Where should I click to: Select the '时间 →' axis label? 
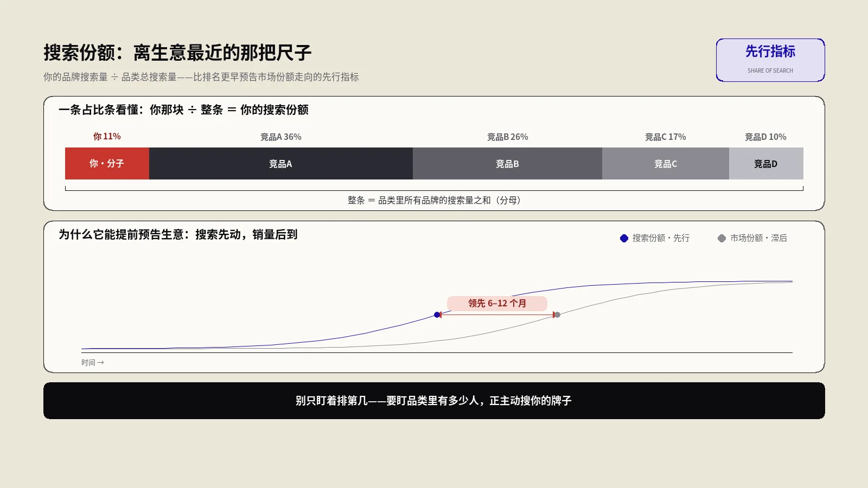[93, 363]
